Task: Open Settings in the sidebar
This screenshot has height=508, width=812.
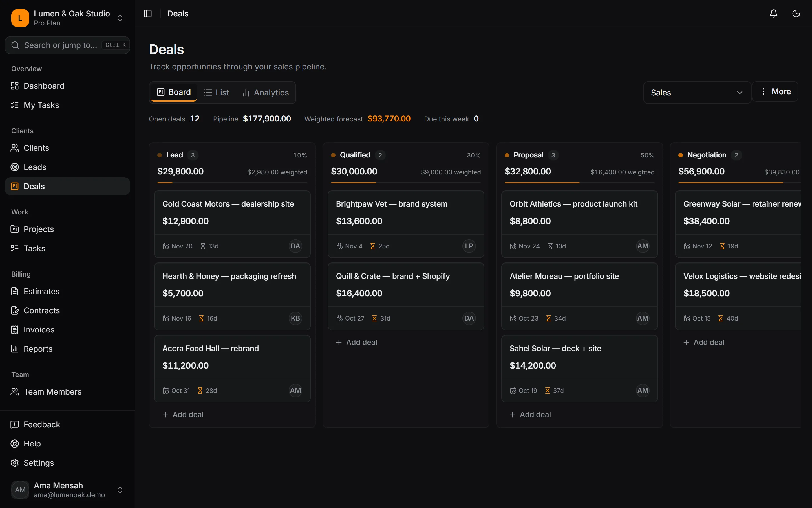Action: (x=67, y=463)
